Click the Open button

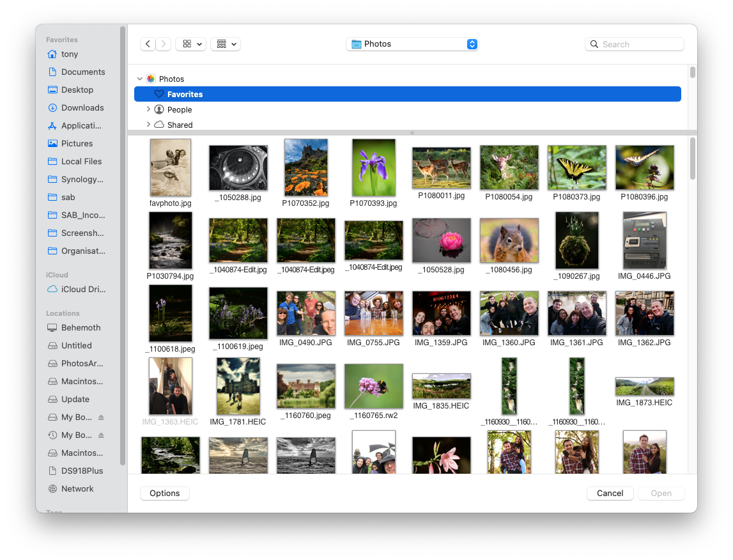click(661, 494)
